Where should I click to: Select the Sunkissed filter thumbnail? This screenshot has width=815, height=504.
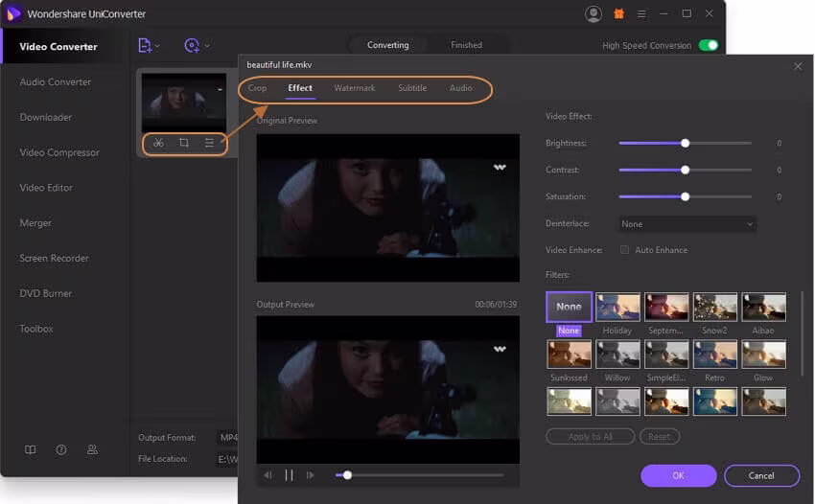click(x=569, y=355)
